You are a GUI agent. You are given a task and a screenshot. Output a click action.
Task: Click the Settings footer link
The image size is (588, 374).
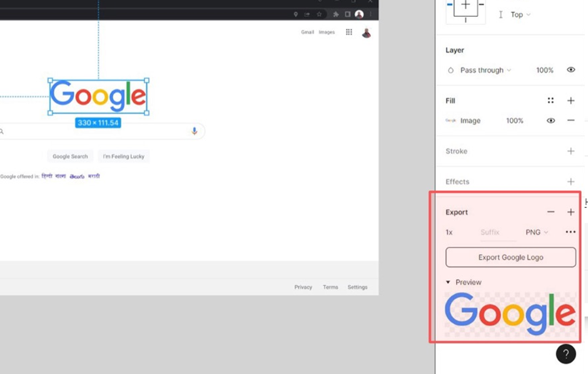(357, 287)
